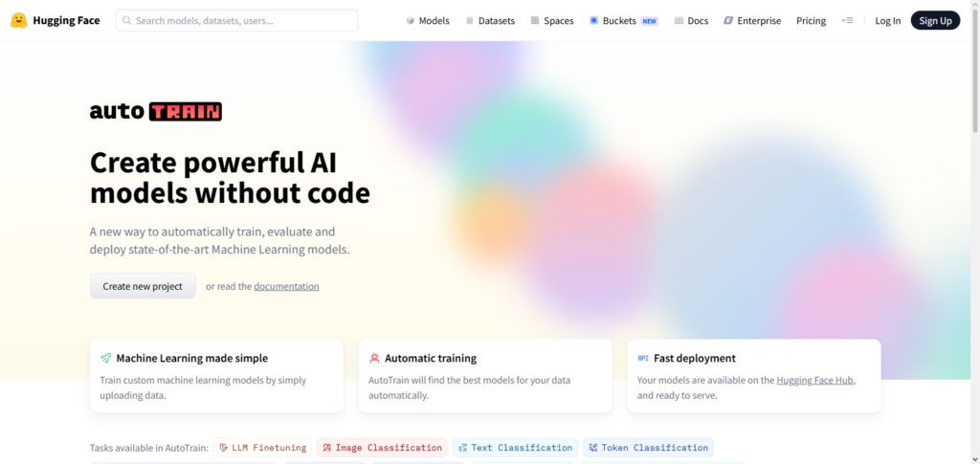980x464 pixels.
Task: Click the Datasets icon in navbar
Action: click(469, 21)
